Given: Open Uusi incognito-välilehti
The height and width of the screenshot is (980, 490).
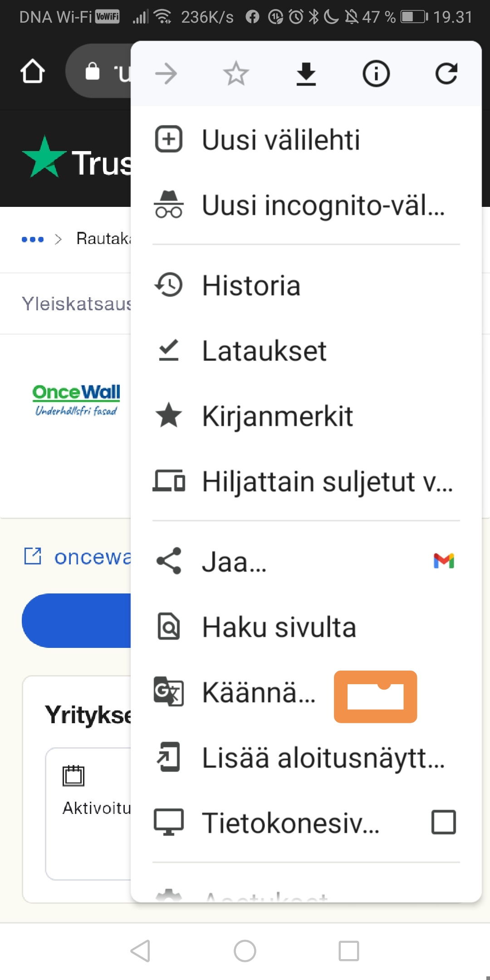Looking at the screenshot, I should coord(299,205).
